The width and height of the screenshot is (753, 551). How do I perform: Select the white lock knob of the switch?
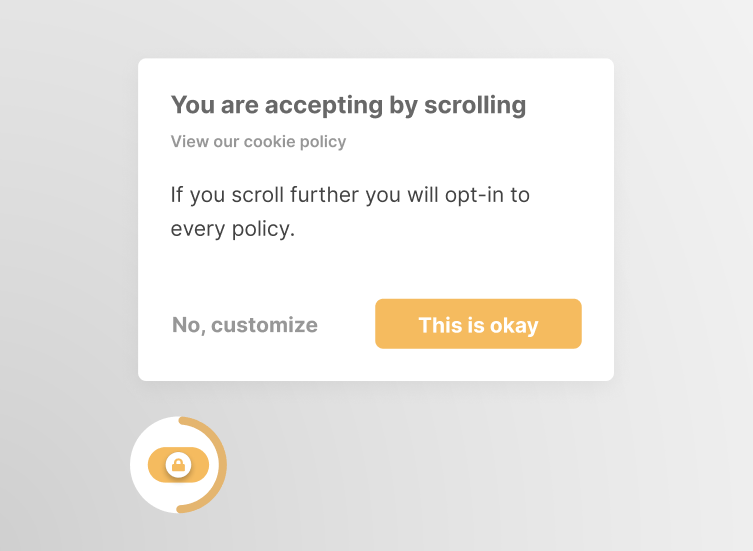(178, 465)
